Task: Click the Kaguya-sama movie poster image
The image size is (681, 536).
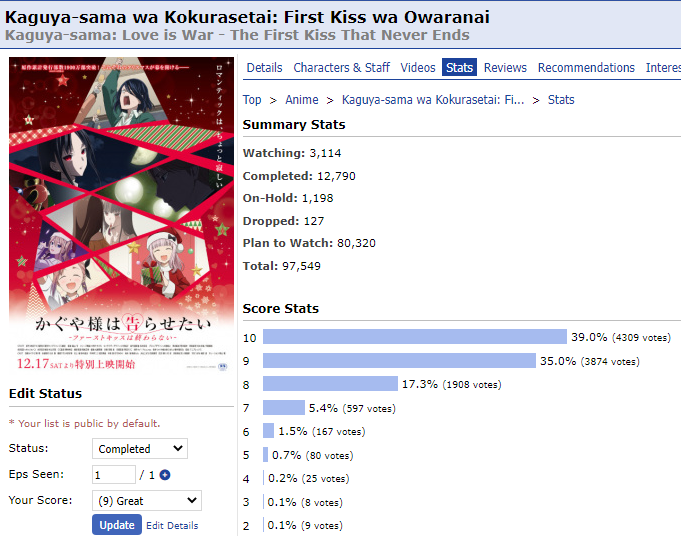Action: (121, 217)
